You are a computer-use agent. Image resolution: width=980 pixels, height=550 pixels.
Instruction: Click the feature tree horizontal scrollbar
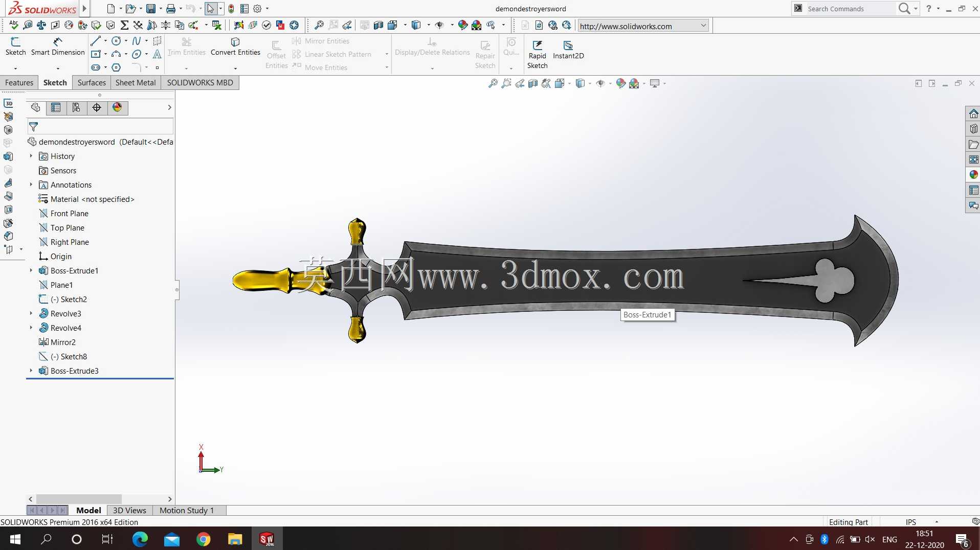click(x=79, y=499)
